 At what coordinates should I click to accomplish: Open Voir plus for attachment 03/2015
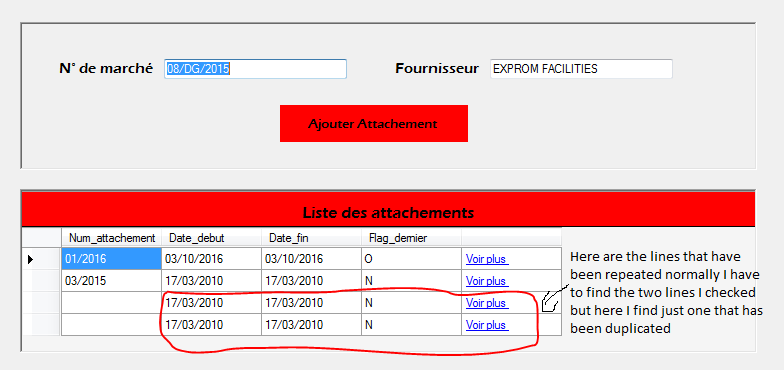point(487,281)
